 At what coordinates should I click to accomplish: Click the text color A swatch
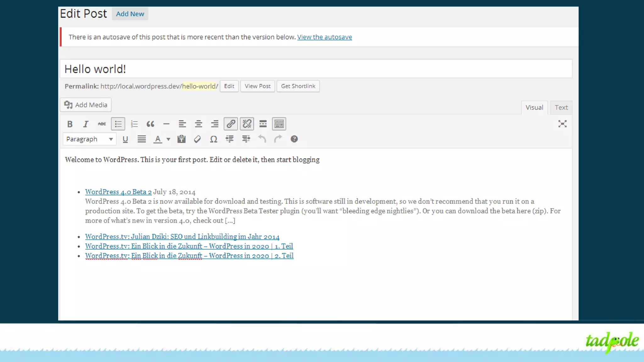[158, 139]
